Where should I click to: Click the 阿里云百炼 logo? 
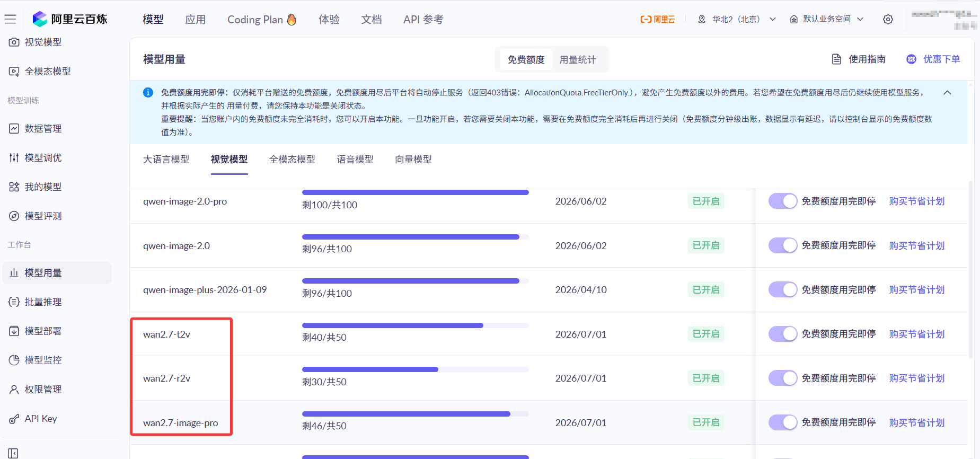pyautogui.click(x=70, y=19)
